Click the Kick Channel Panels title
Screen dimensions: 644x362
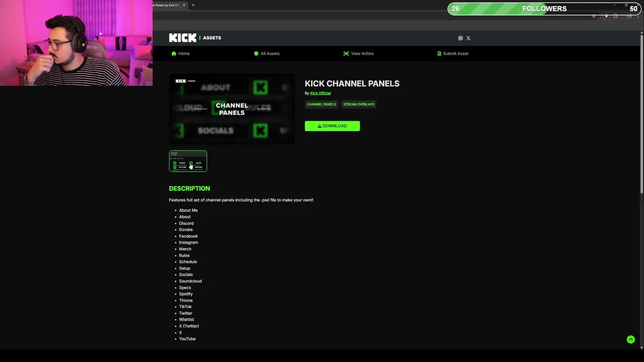(352, 83)
